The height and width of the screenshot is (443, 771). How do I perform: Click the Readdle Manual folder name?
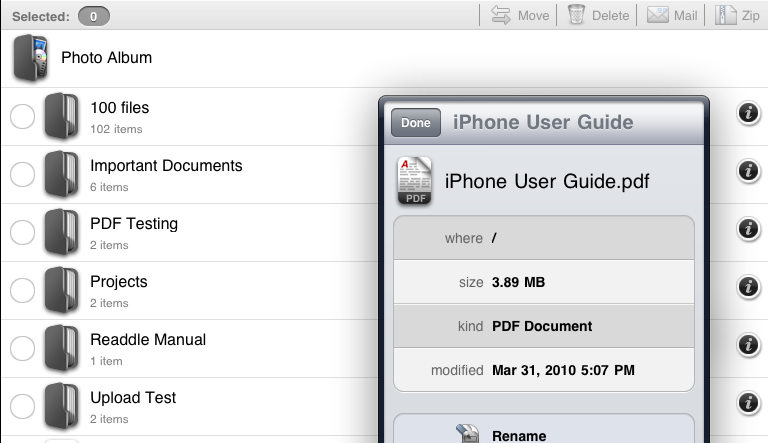point(148,340)
